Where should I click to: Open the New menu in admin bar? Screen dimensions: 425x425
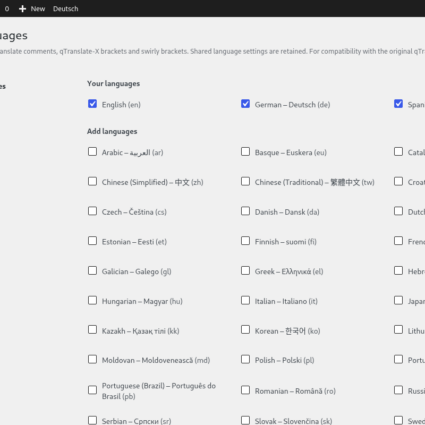pos(32,9)
